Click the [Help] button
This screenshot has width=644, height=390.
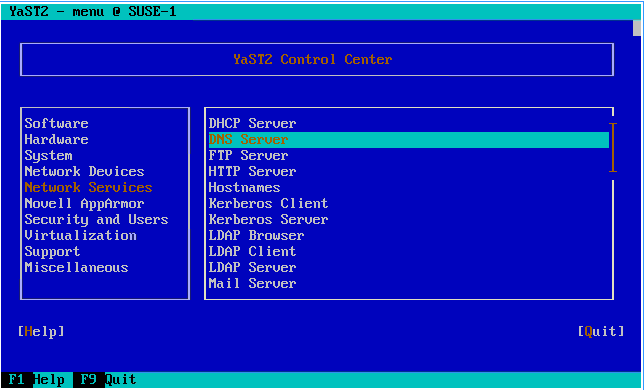(41, 331)
